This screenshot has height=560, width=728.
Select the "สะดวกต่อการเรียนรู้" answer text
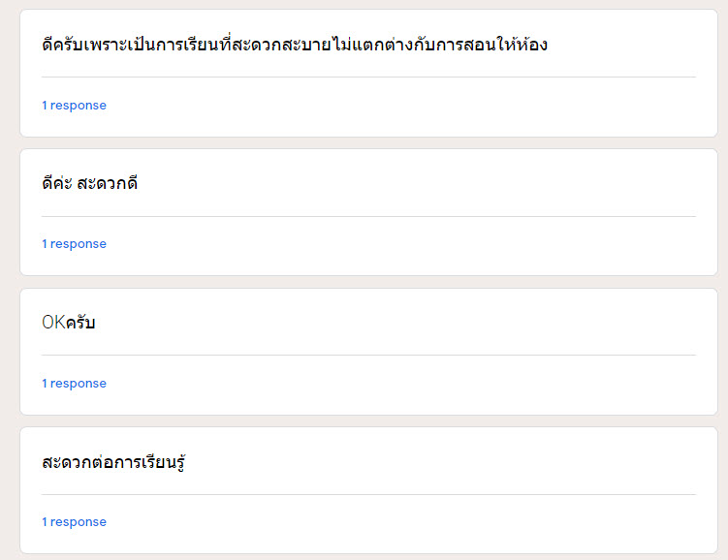113,462
